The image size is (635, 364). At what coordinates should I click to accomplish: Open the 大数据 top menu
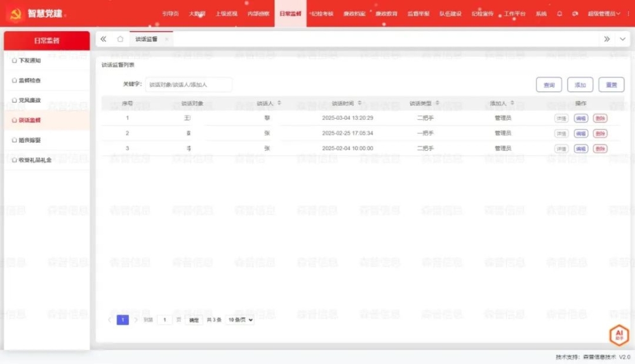[197, 13]
